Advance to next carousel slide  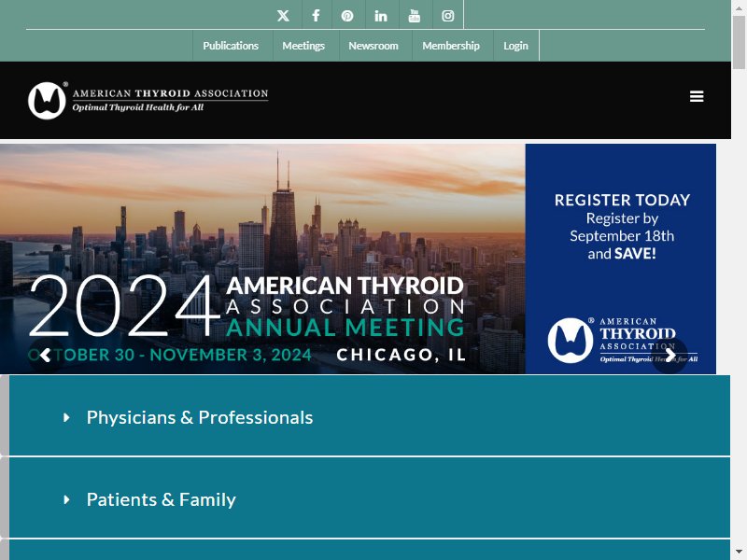[669, 356]
